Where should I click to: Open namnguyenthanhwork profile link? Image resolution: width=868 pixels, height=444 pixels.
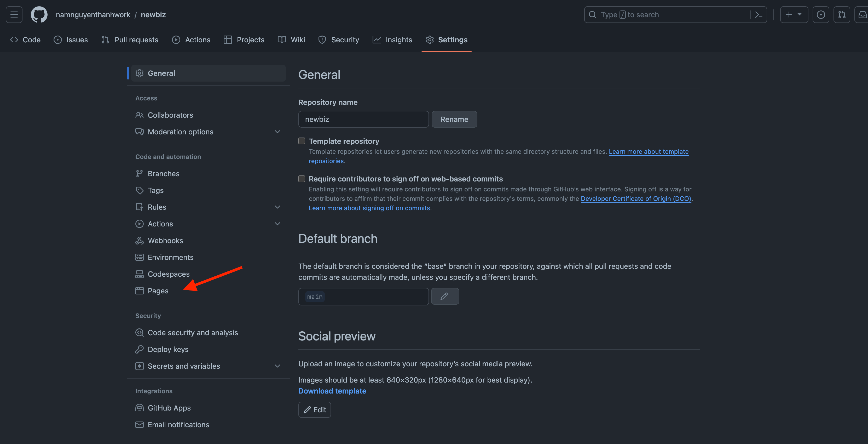click(93, 14)
